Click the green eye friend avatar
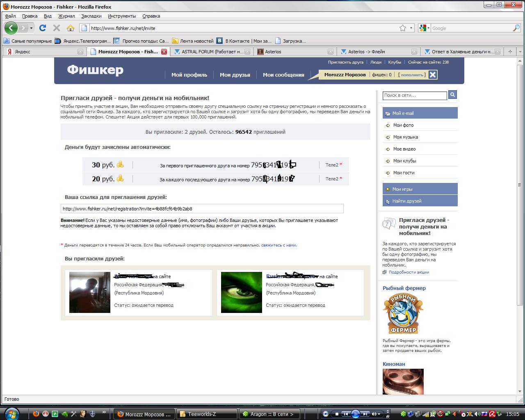Image resolution: width=525 pixels, height=420 pixels. (241, 292)
